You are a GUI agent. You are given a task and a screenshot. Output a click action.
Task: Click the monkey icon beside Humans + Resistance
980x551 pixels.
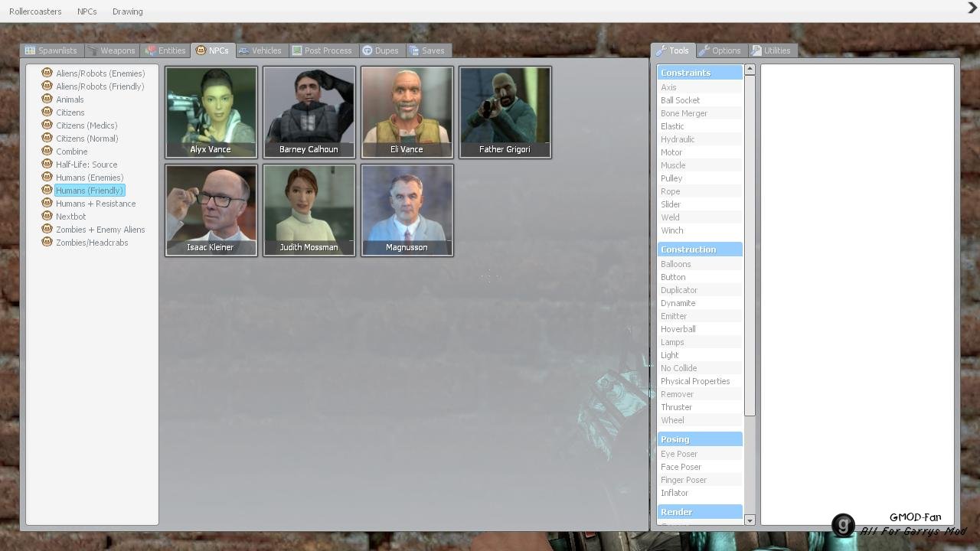click(x=47, y=203)
